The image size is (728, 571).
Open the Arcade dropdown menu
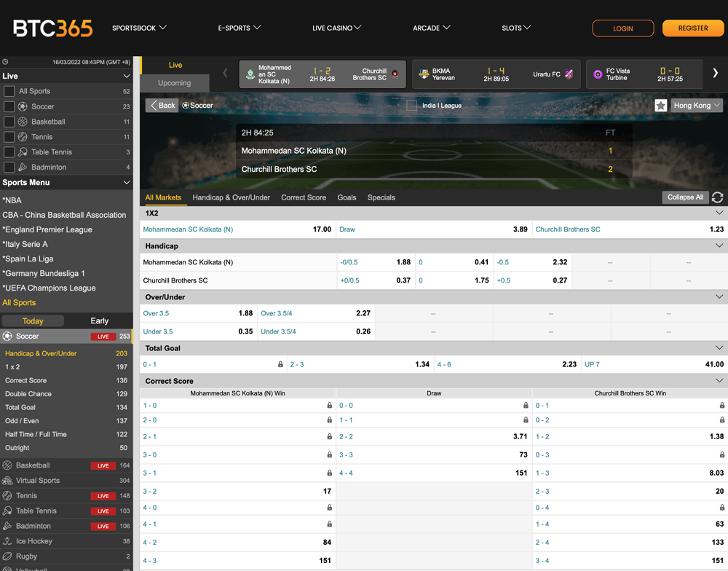(x=432, y=28)
